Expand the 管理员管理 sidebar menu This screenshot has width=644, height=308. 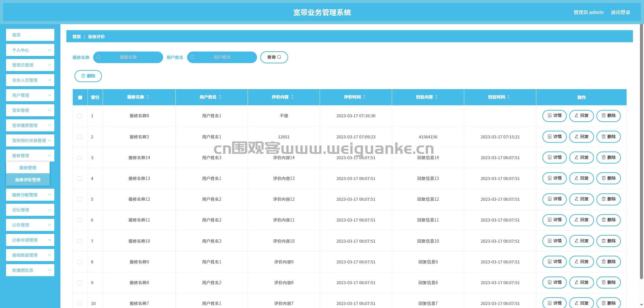click(30, 65)
